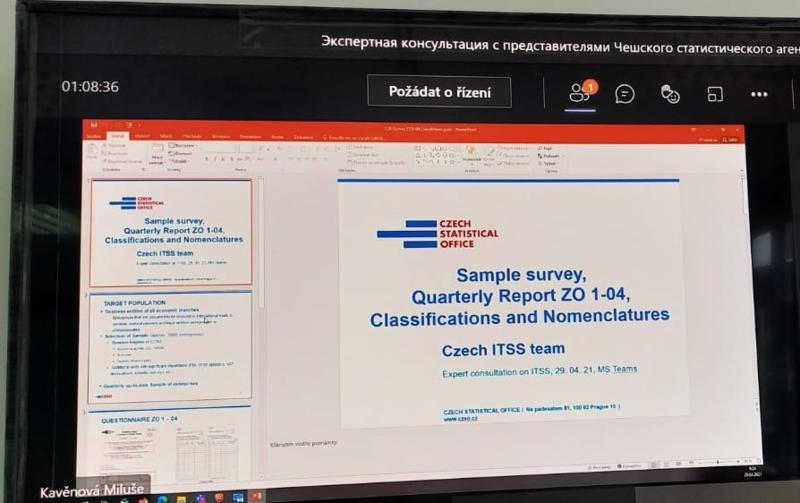Switch to the Vložení ribbon tab
Viewport: 800px width, 503px height.
[x=142, y=136]
